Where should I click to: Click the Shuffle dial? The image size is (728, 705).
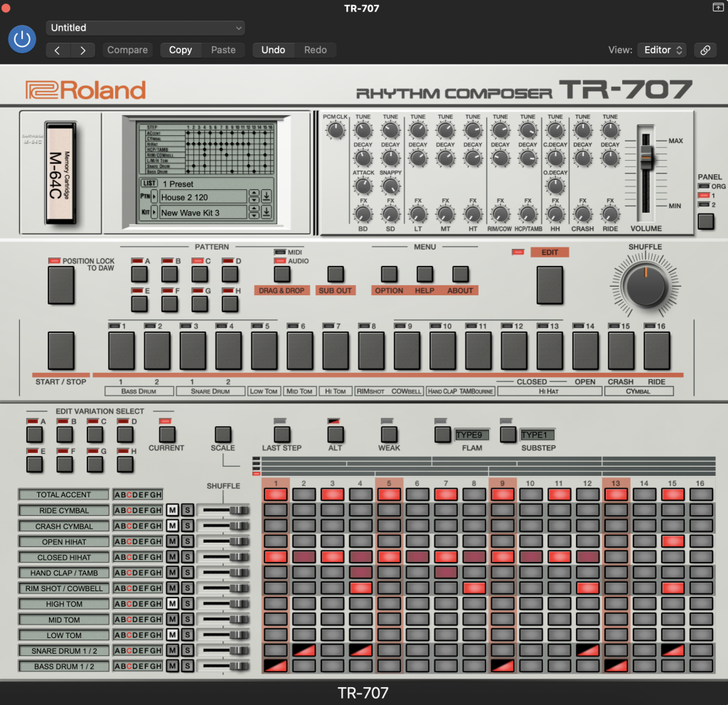point(646,285)
